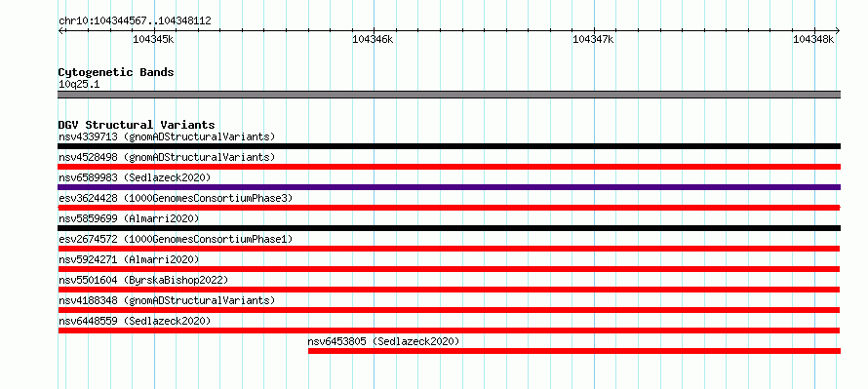Click the red nsv5501604 variant bar

tap(449, 290)
